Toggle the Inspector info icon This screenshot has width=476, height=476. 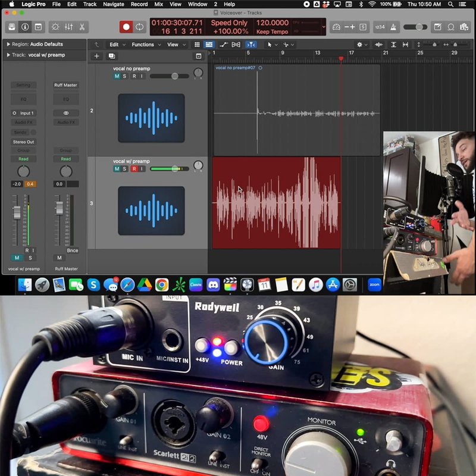tap(25, 27)
